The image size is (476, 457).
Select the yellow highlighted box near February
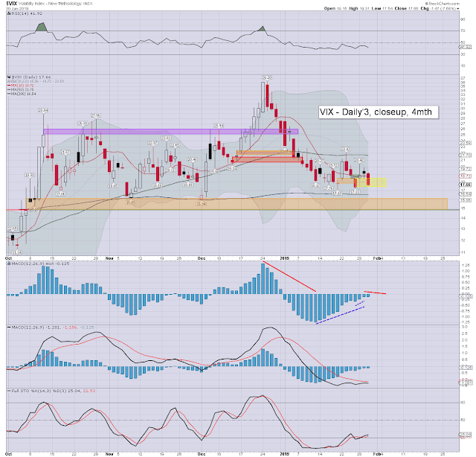[x=371, y=182]
